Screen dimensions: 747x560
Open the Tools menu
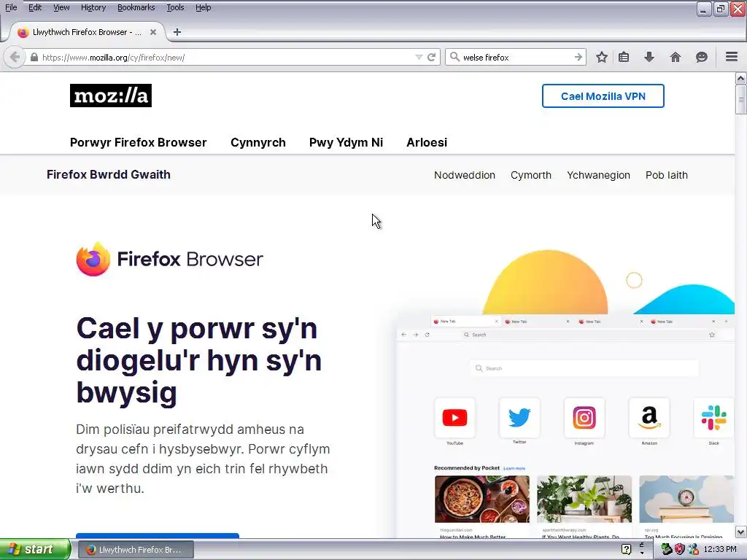(175, 7)
